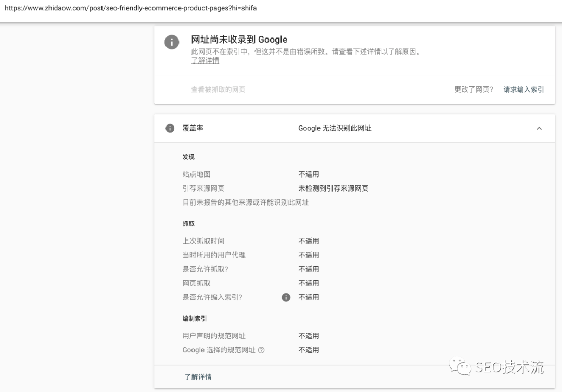
Task: Click the large info icon beside 网址尚未收录到 Google
Action: (x=172, y=42)
